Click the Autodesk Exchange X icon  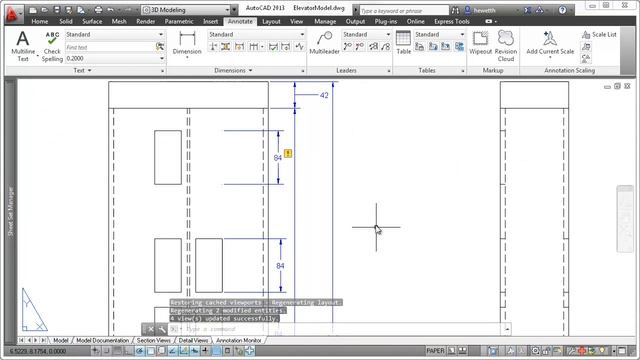pyautogui.click(x=528, y=10)
